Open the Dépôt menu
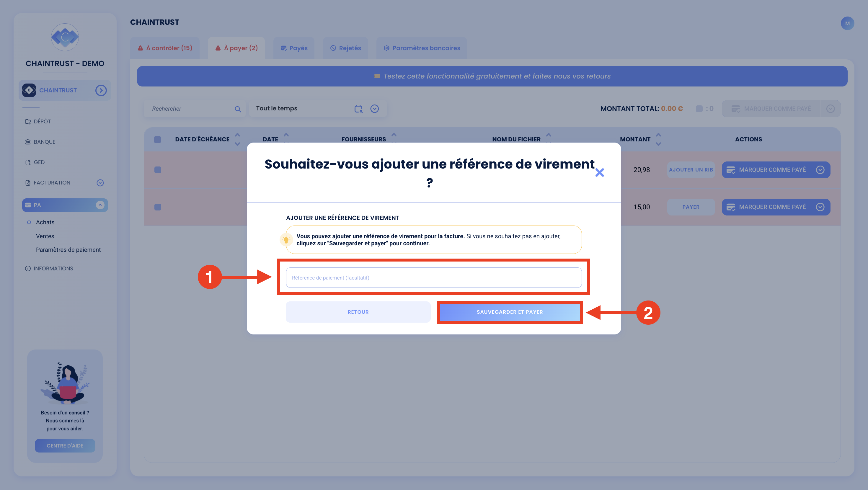Image resolution: width=868 pixels, height=490 pixels. point(38,122)
